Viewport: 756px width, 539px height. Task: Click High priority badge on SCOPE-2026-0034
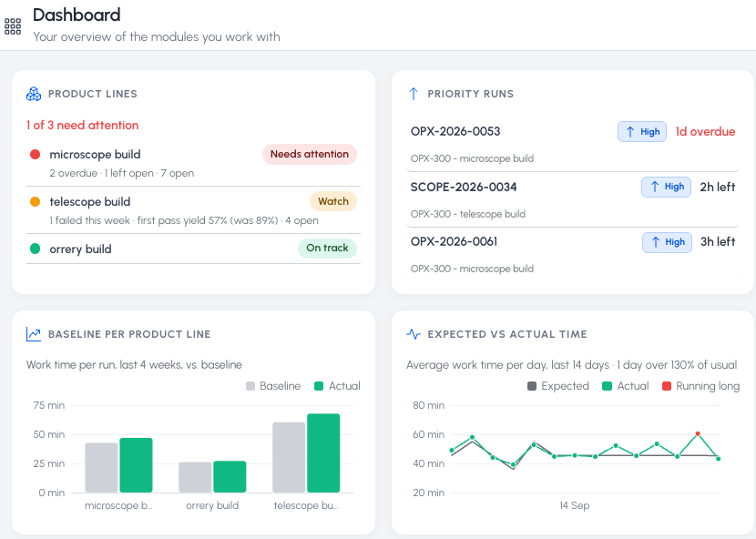[x=666, y=187]
